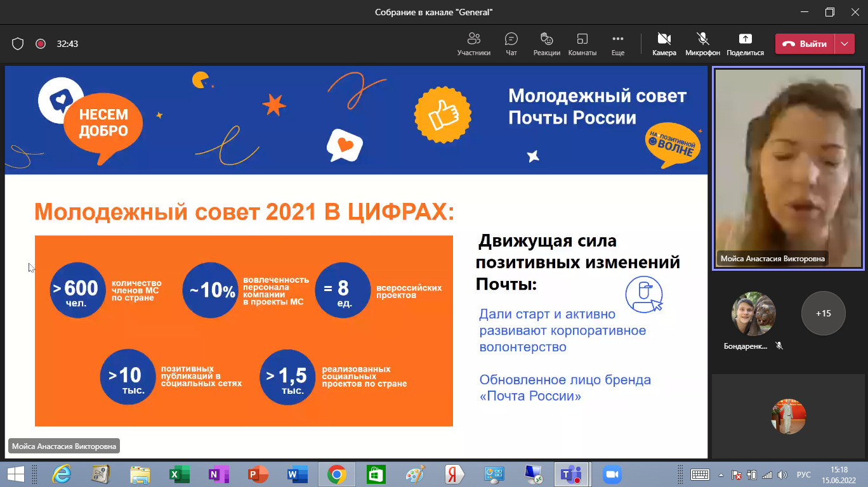Switch to Microsoft Teams taskbar icon
Viewport: 868px width, 487px height.
click(x=571, y=474)
